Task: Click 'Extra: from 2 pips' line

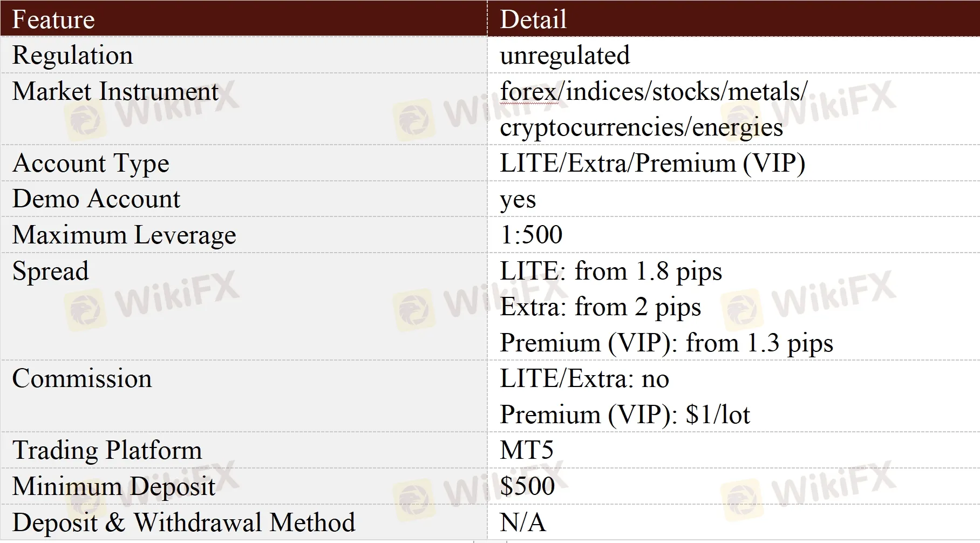Action: point(600,307)
